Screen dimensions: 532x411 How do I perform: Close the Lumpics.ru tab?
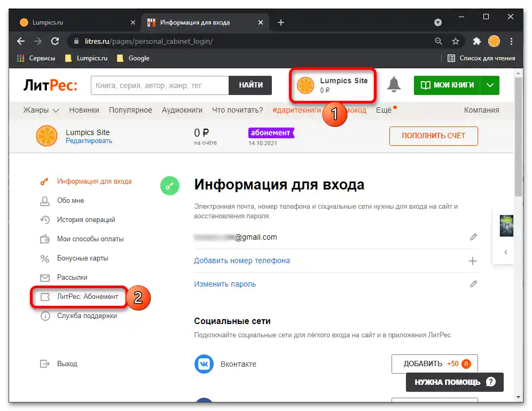point(133,22)
